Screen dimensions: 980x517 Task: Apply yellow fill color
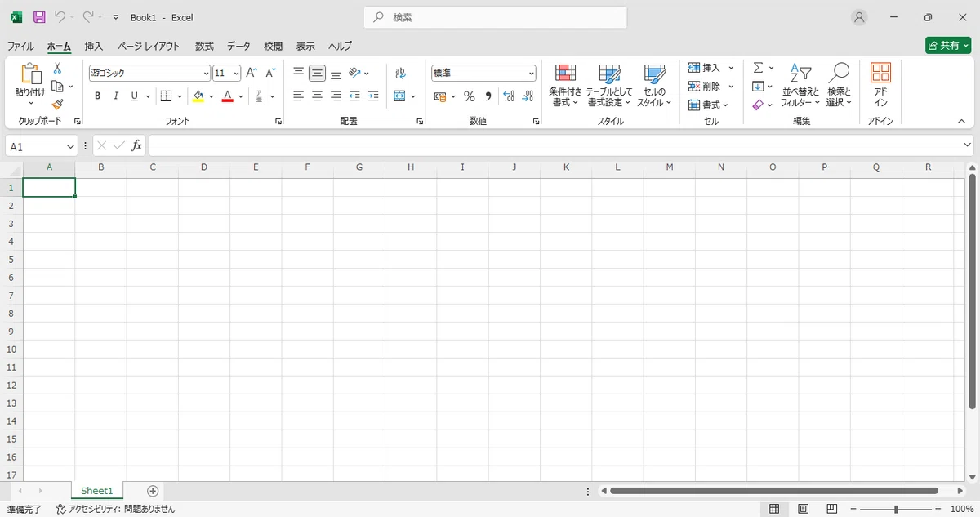[x=198, y=96]
